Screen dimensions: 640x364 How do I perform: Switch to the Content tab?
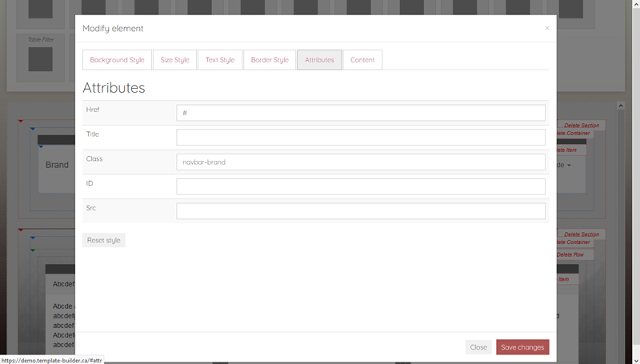pos(362,60)
